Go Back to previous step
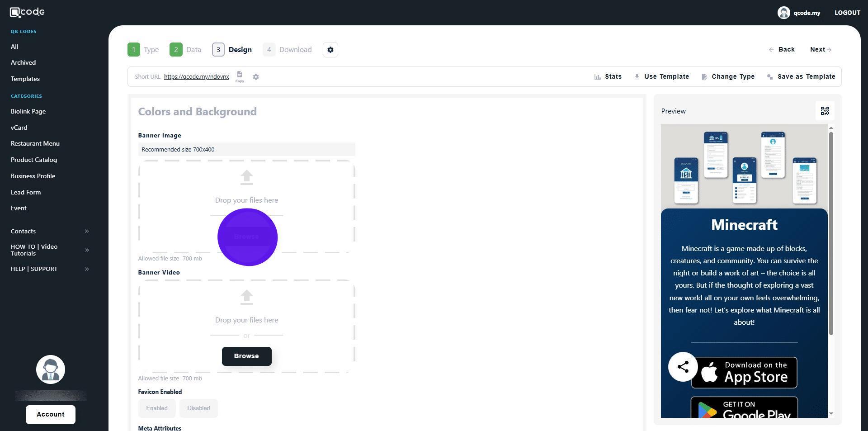 click(782, 50)
